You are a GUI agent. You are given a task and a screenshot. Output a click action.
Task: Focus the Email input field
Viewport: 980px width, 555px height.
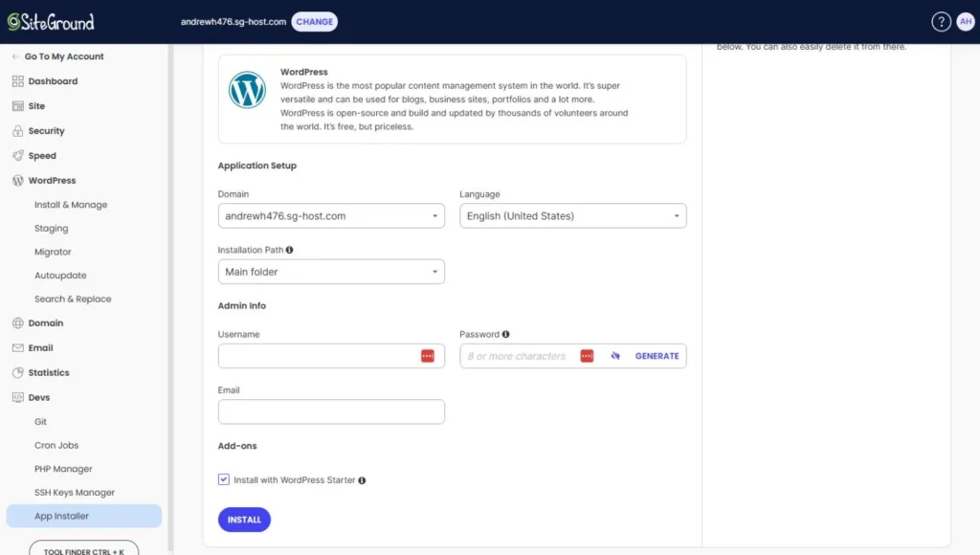[331, 411]
